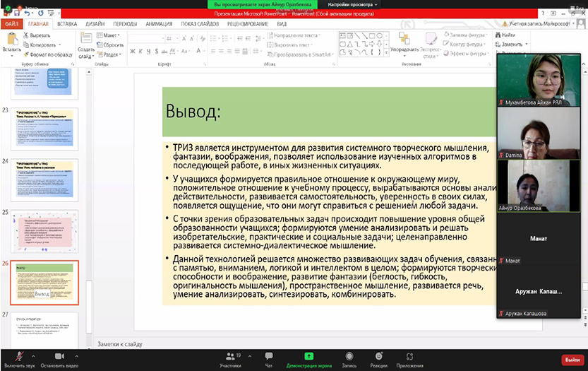
Task: Open the Участники participants panel
Action: pos(230,355)
